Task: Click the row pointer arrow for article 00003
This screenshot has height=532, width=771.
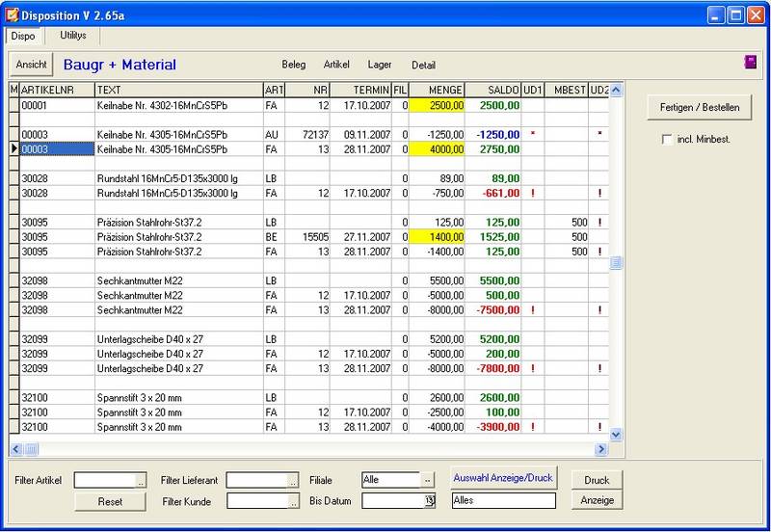Action: (x=13, y=149)
